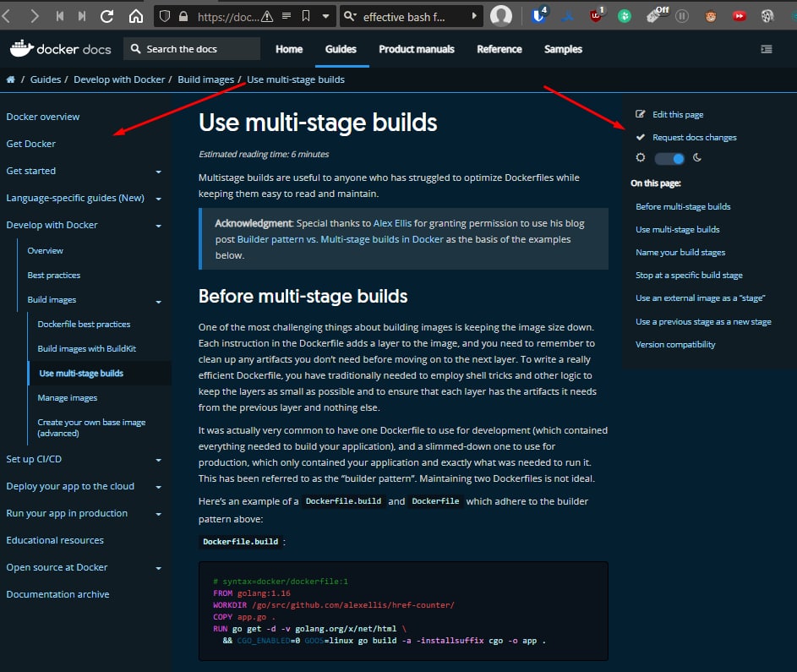The height and width of the screenshot is (672, 797).
Task: Click the green round extension icon
Action: (x=625, y=16)
